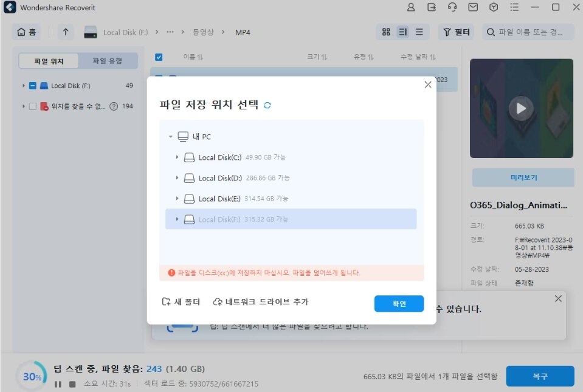Expand 위치를 찾을 수 없음 tree item
The image size is (583, 392).
coord(24,106)
